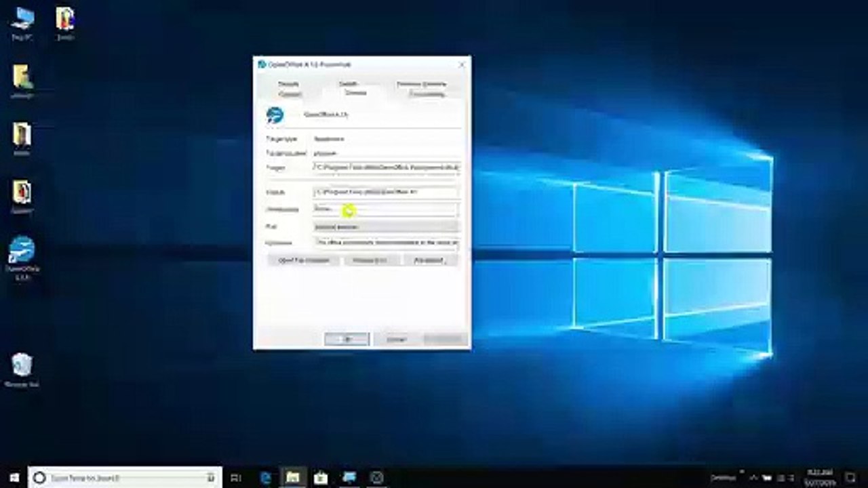Switch to the Security tab

pyautogui.click(x=289, y=84)
